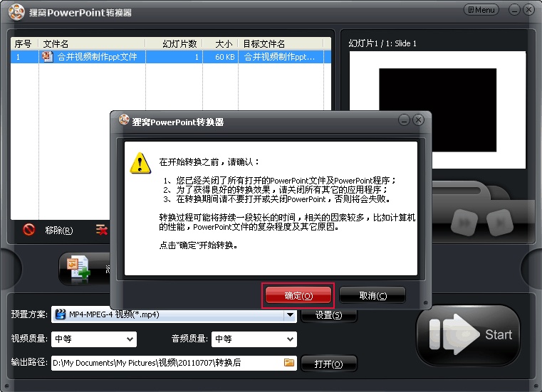Screen dimensions: 542x392
Task: Click the previous slide button in preview
Action: tap(464, 222)
